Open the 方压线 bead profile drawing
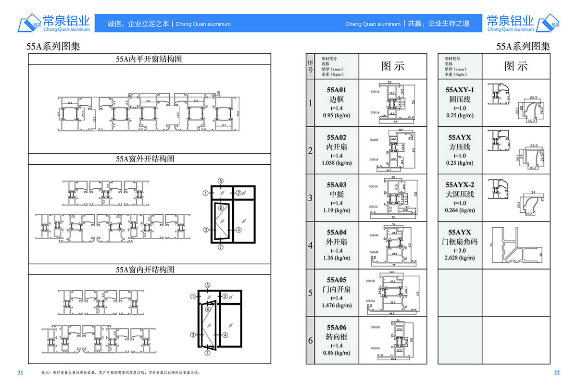 click(516, 150)
